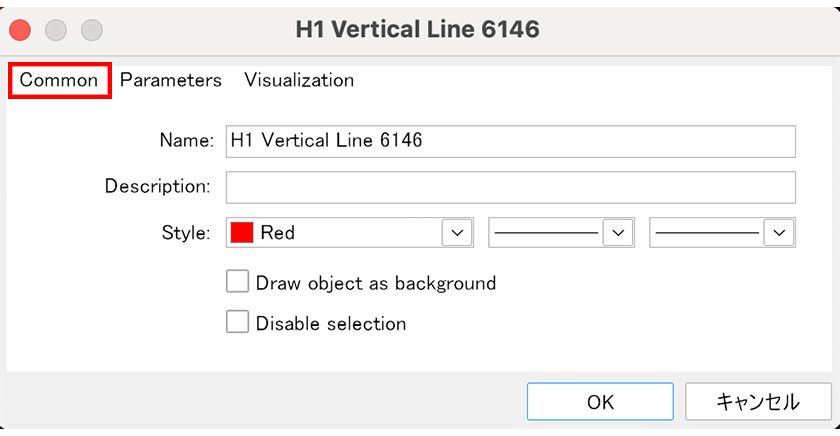Minimize the dialog with the yellow button
This screenshot has height=436, width=840.
(x=56, y=29)
